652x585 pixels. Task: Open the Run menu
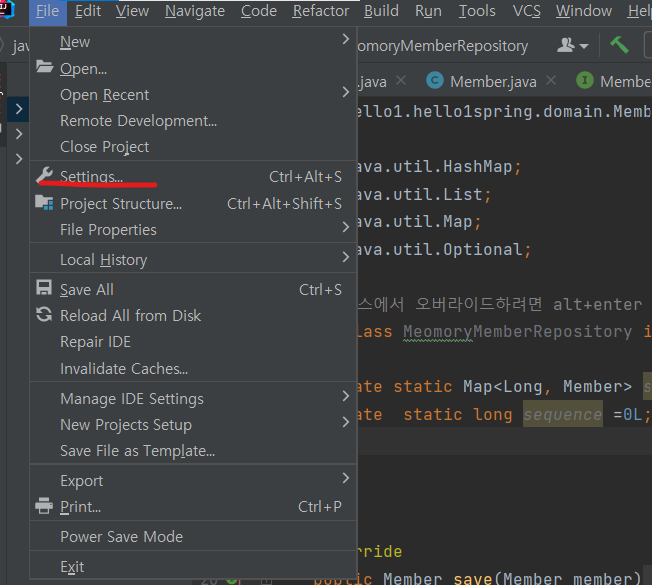click(x=428, y=11)
